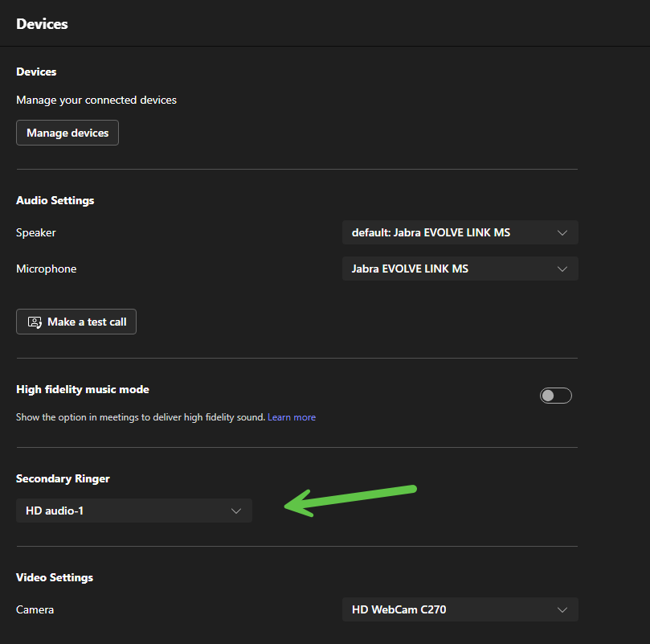Image resolution: width=650 pixels, height=644 pixels.
Task: Click the Secondary Ringer chevron arrow
Action: (236, 511)
